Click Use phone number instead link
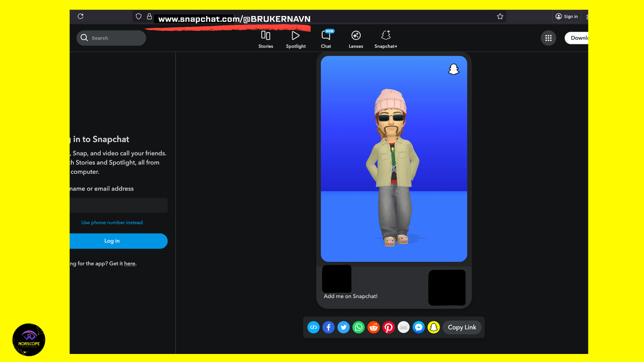The width and height of the screenshot is (644, 362). click(x=112, y=223)
